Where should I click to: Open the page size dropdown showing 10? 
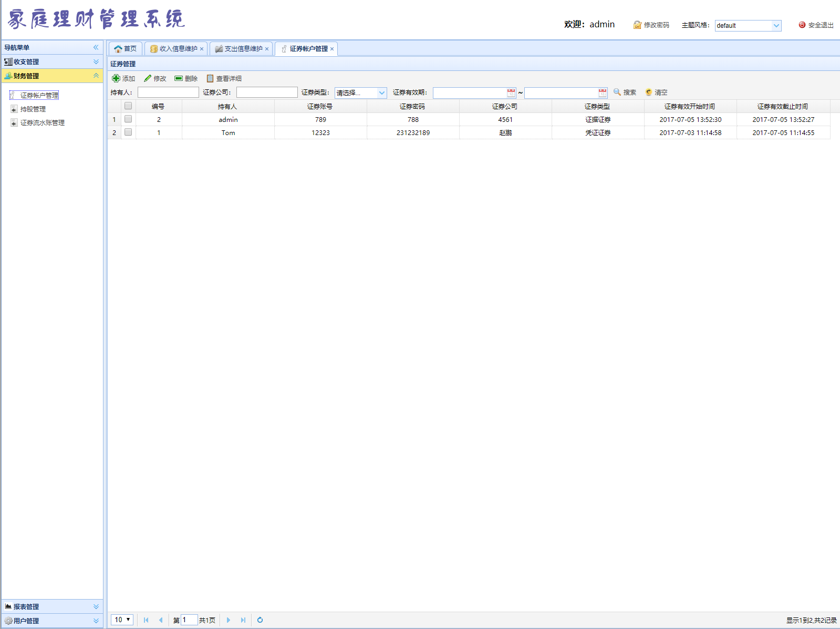pos(122,620)
